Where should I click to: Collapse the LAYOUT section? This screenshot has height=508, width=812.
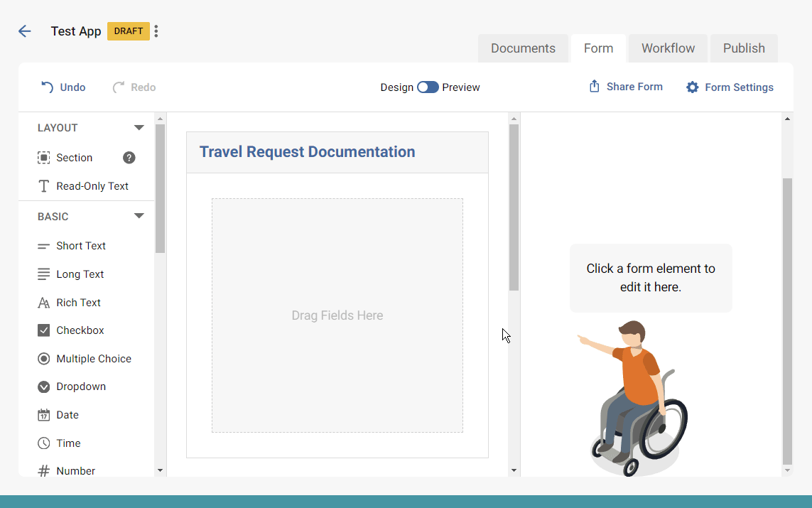pyautogui.click(x=139, y=128)
